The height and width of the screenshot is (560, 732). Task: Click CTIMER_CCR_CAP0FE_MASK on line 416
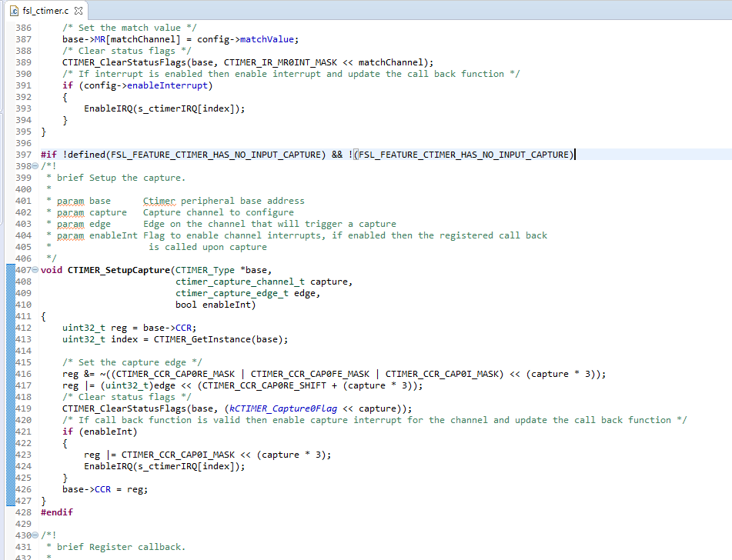(x=310, y=374)
